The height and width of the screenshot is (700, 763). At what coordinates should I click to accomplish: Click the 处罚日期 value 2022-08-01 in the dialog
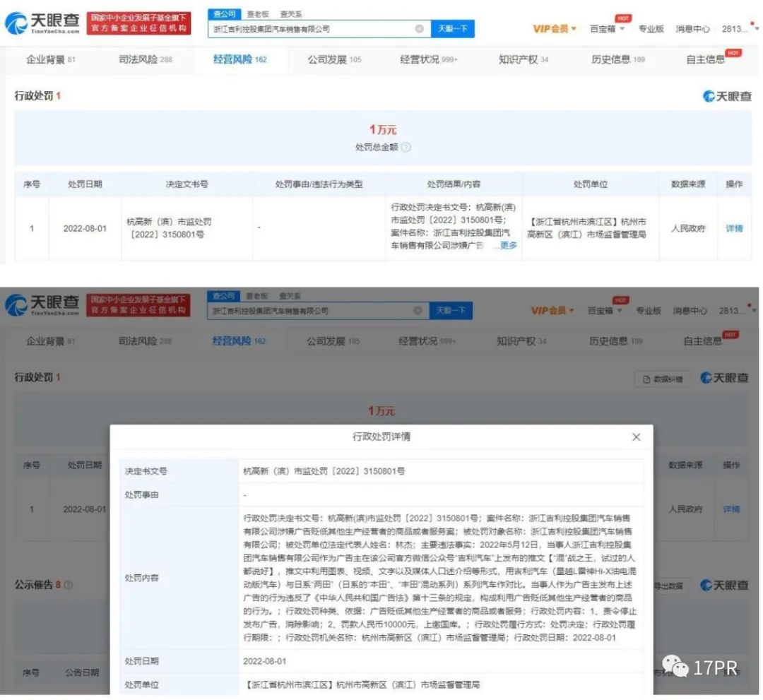265,661
